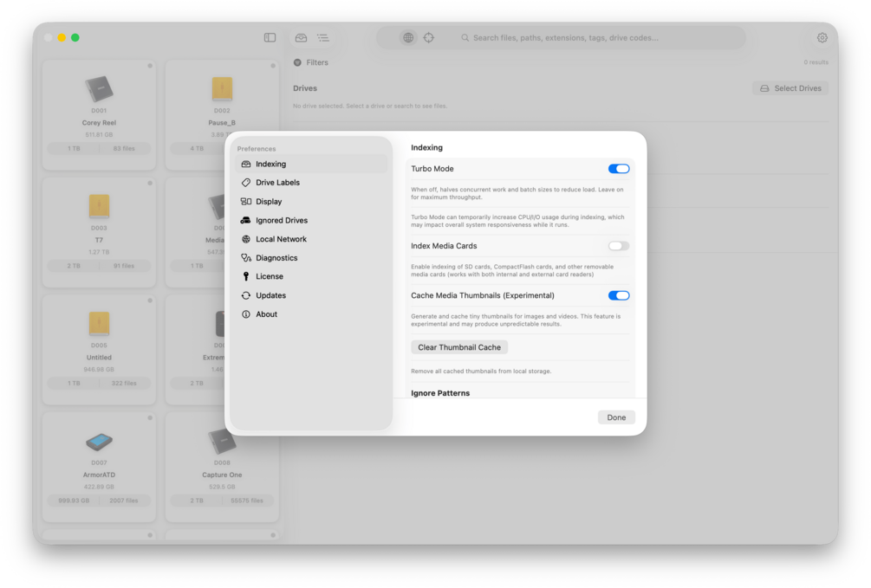This screenshot has width=871, height=588.
Task: Click the T7 card status dot
Action: [x=150, y=184]
